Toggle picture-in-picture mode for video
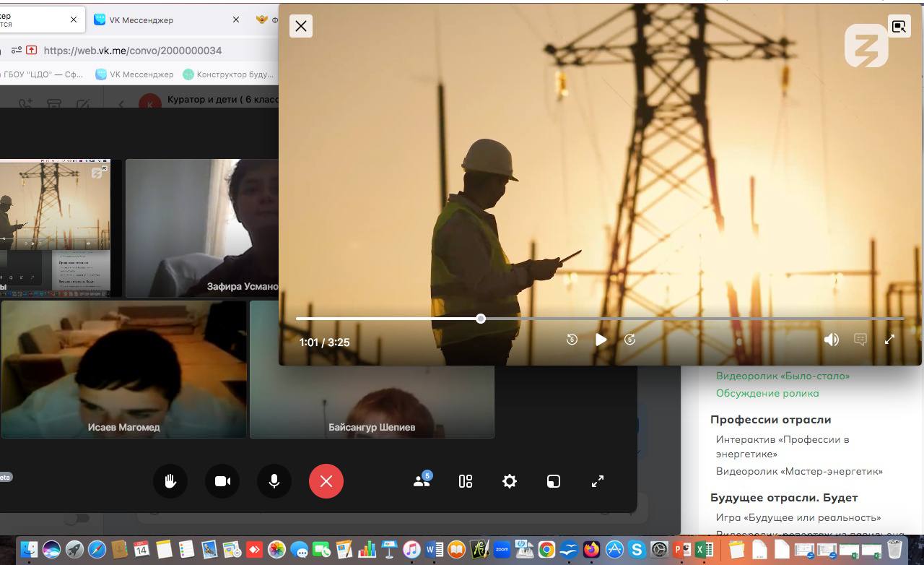 coord(899,27)
